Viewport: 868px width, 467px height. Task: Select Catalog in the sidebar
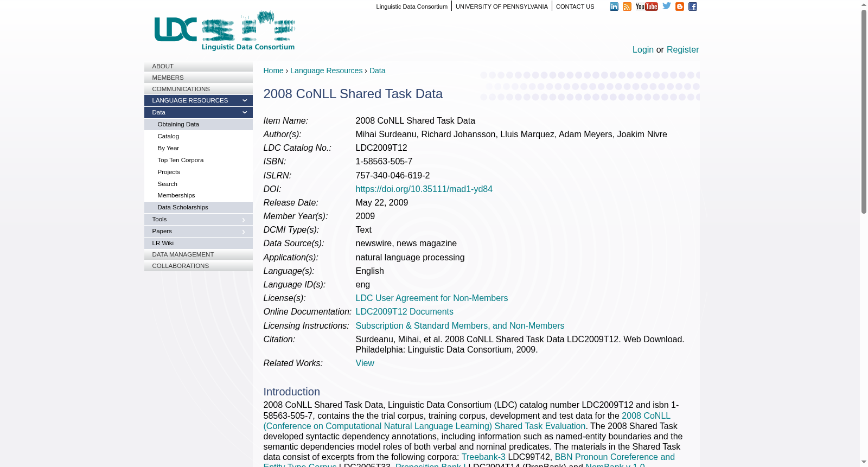pyautogui.click(x=198, y=136)
